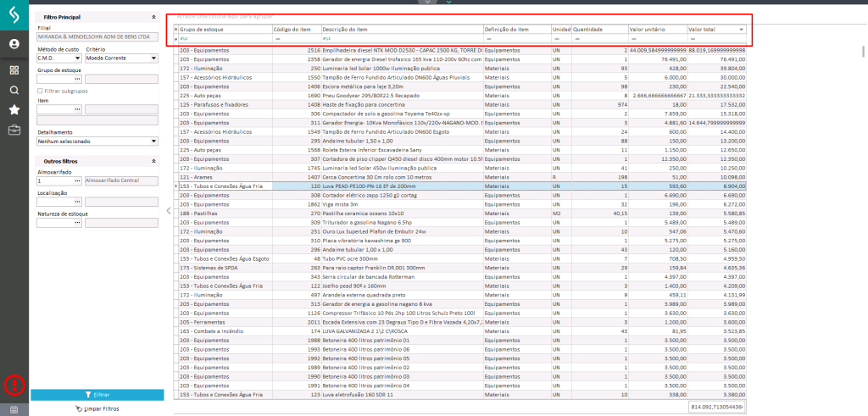Viewport: 868px width, 416px height.
Task: Click the red alert exclamation icon
Action: tap(14, 385)
